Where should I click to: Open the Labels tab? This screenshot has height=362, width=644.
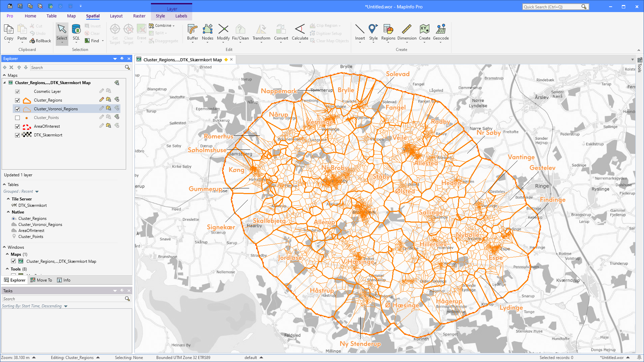pos(181,16)
